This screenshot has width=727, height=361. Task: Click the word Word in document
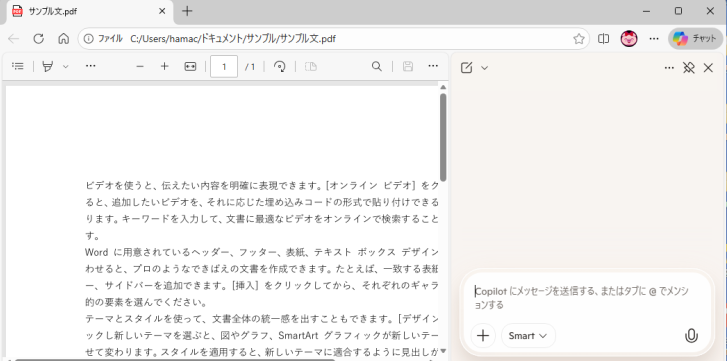(96, 252)
